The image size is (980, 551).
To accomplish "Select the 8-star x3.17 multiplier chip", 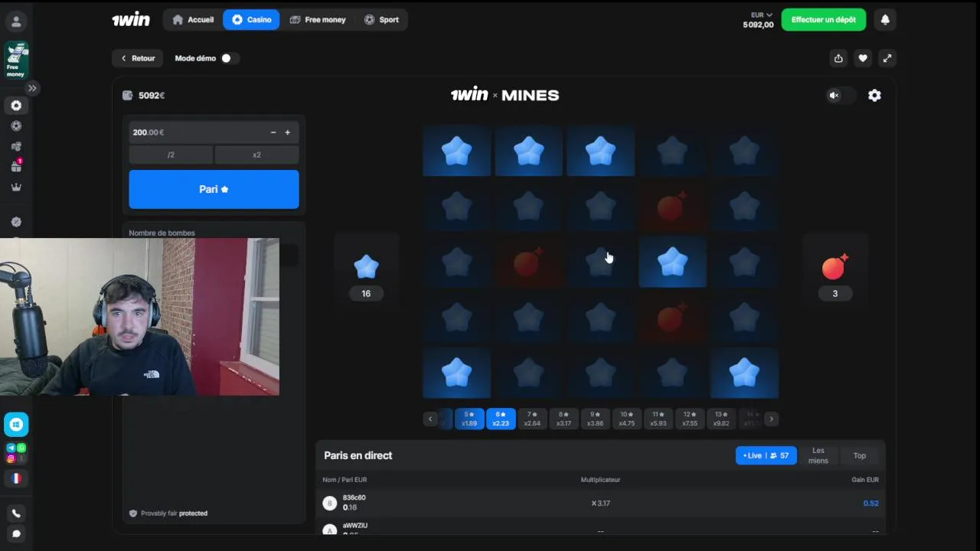I will point(563,419).
